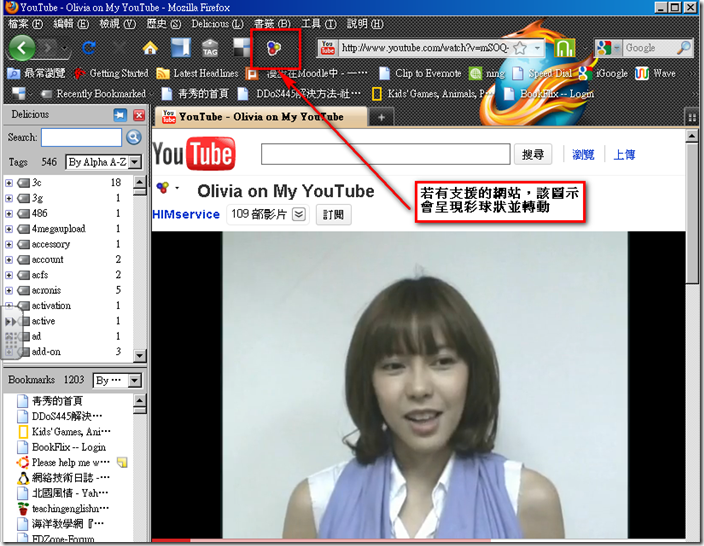Viewport: 704px width, 546px height.
Task: Close the Delicious sidebar
Action: 139,115
